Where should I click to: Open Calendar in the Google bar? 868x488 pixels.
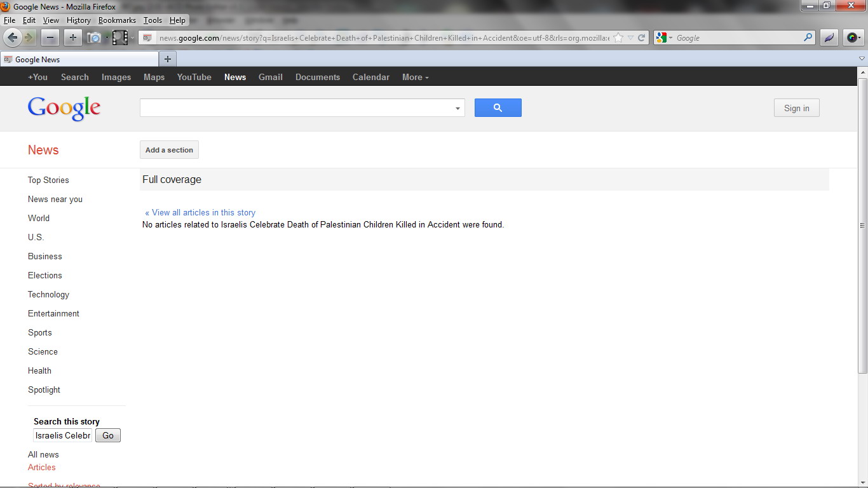[x=371, y=77]
